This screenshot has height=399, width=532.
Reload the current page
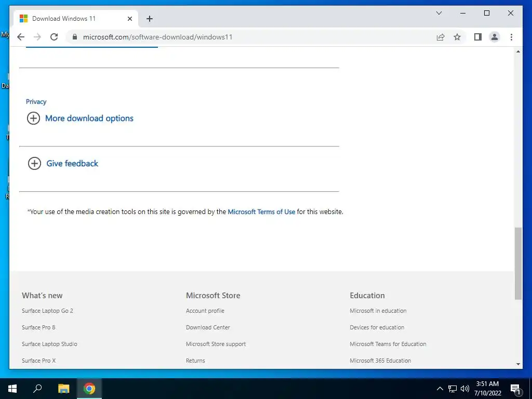pyautogui.click(x=54, y=37)
